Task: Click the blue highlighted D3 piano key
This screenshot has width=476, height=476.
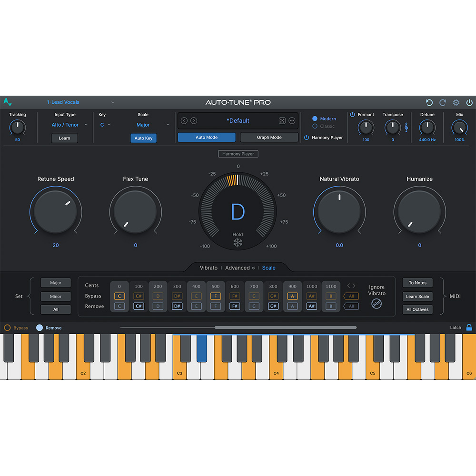Action: point(202,348)
